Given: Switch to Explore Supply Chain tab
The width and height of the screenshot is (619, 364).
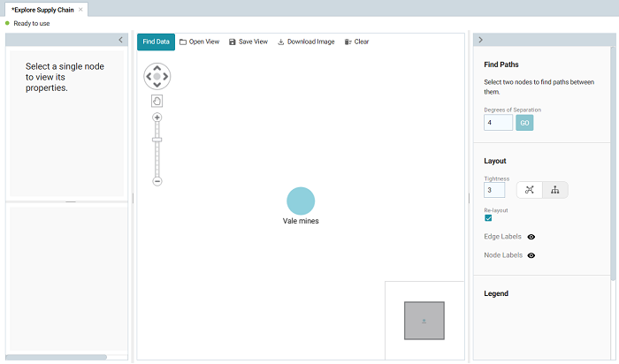Looking at the screenshot, I should tap(42, 9).
